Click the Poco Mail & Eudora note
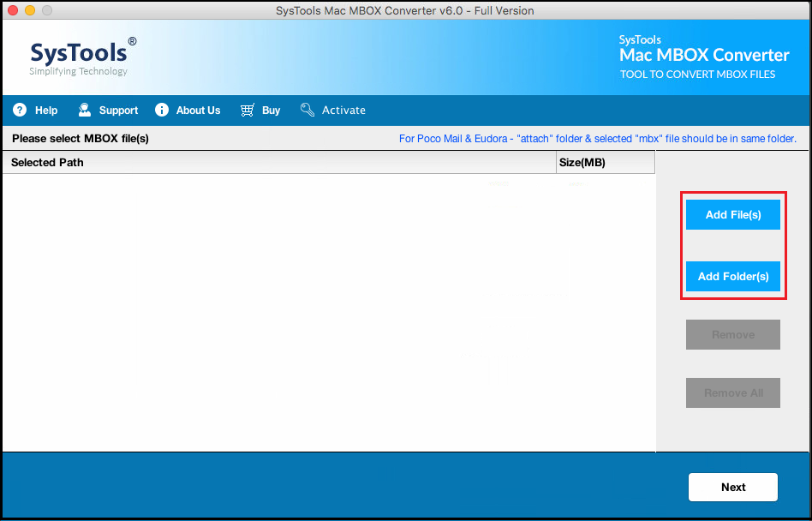This screenshot has height=521, width=812. click(x=598, y=139)
